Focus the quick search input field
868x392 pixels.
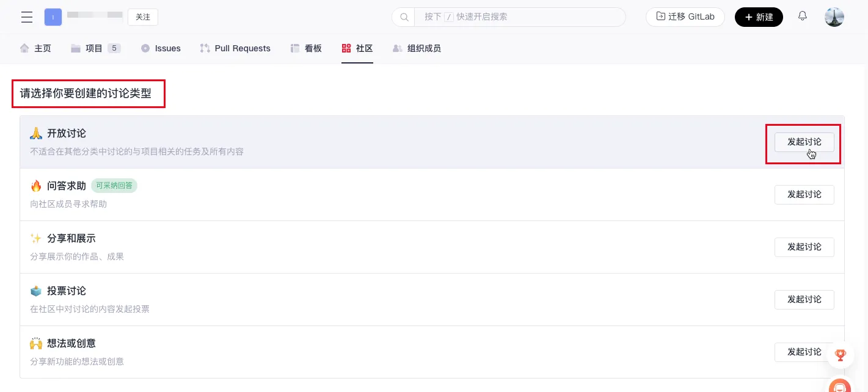point(519,17)
